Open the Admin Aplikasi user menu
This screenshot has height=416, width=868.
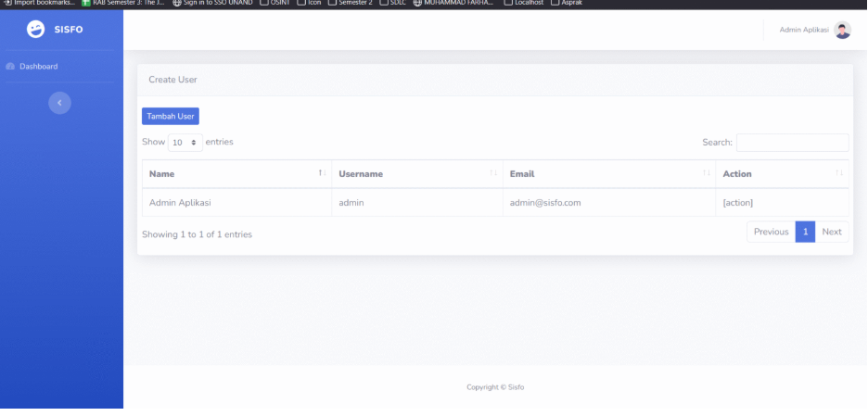pyautogui.click(x=804, y=30)
